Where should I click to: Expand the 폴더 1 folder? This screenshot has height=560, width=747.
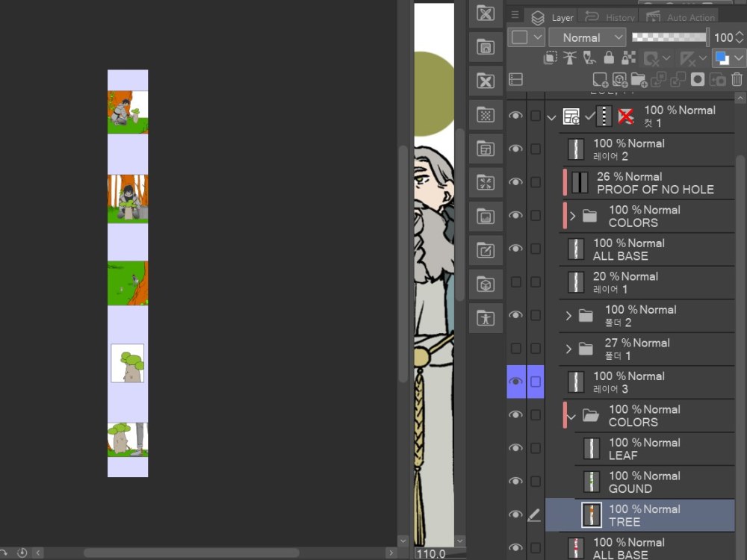[568, 349]
